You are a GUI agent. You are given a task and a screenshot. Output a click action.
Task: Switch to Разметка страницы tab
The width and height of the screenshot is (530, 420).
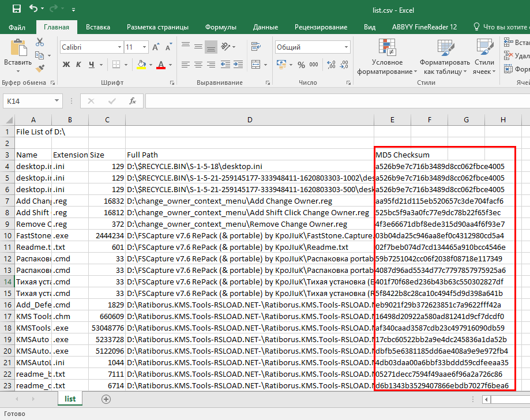[157, 27]
